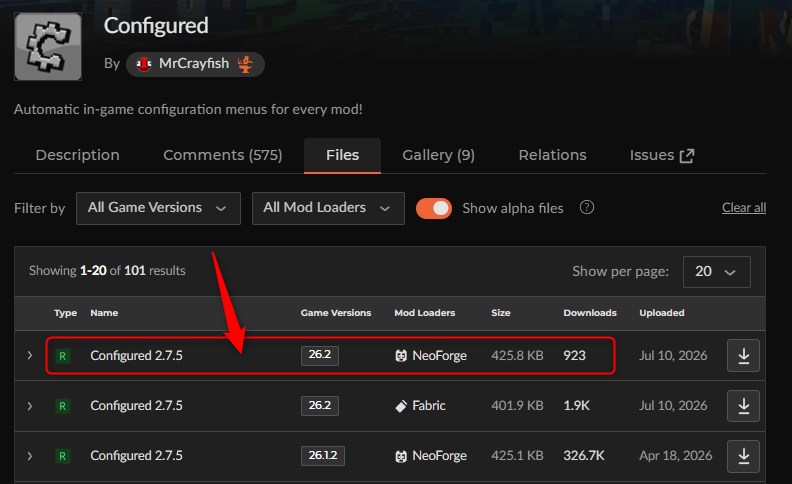Open the Show per page 20 dropdown
792x484 pixels.
tap(716, 272)
